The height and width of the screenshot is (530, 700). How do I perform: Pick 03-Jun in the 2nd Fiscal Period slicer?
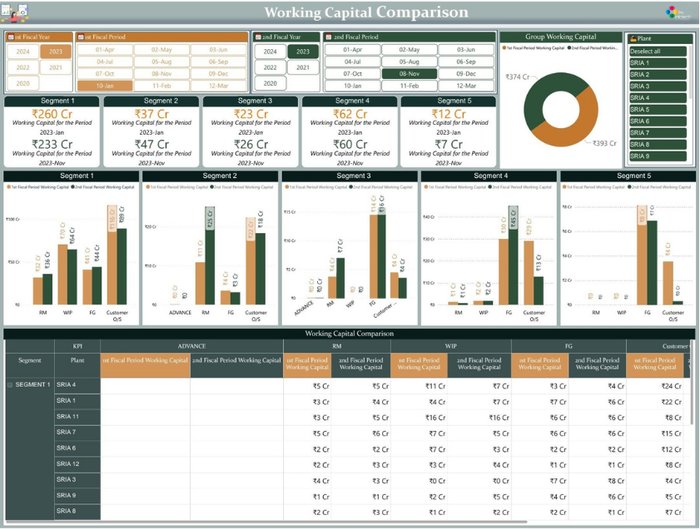click(466, 50)
